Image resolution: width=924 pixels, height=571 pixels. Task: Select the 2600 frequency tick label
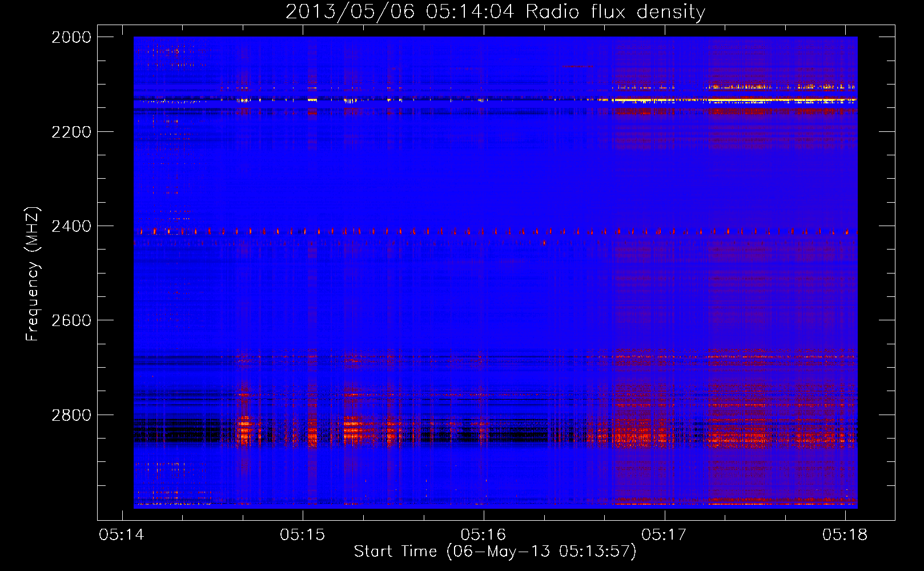(x=71, y=320)
